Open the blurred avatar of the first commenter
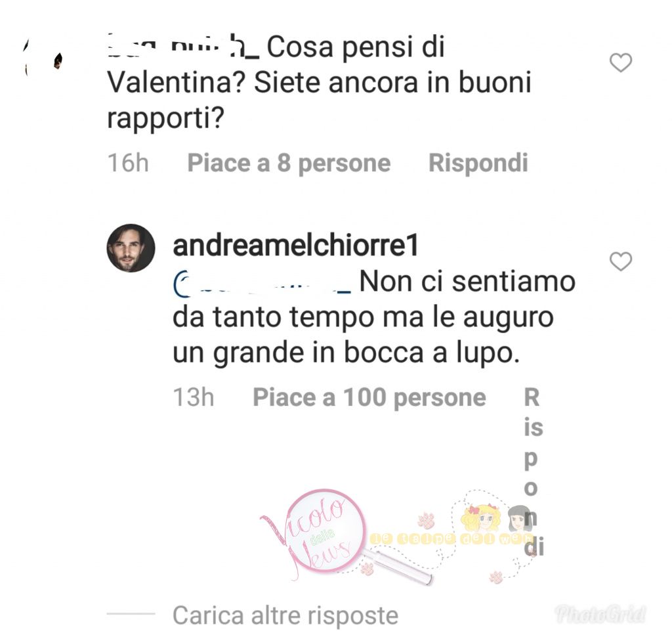The image size is (672, 635). pyautogui.click(x=43, y=58)
